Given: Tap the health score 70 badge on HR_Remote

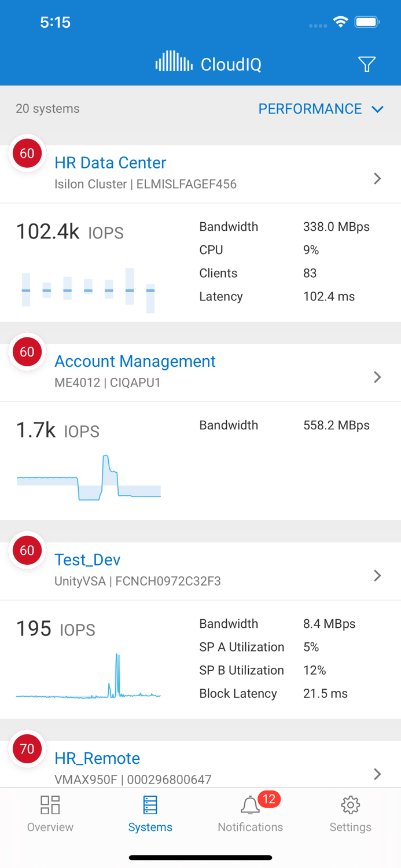Looking at the screenshot, I should (27, 748).
